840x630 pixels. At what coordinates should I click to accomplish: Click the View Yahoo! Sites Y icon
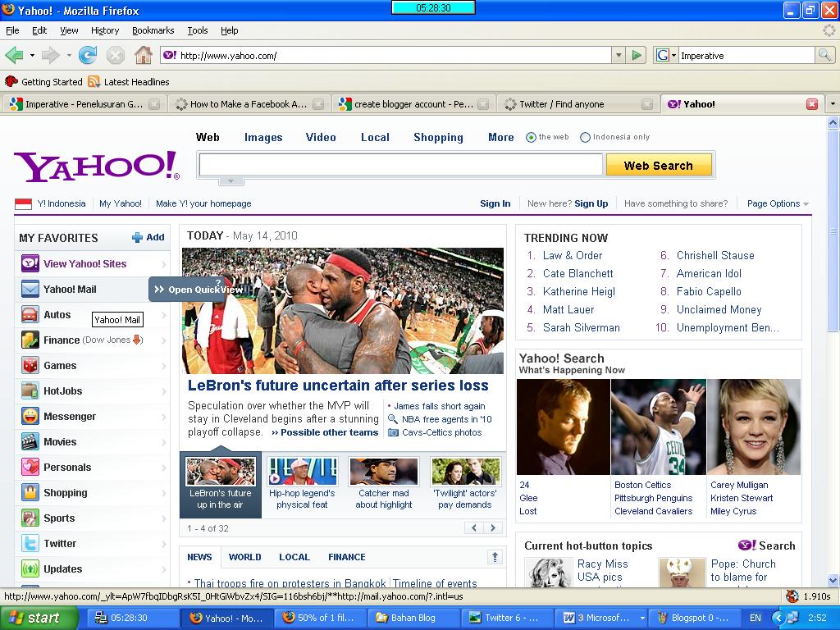tap(30, 263)
